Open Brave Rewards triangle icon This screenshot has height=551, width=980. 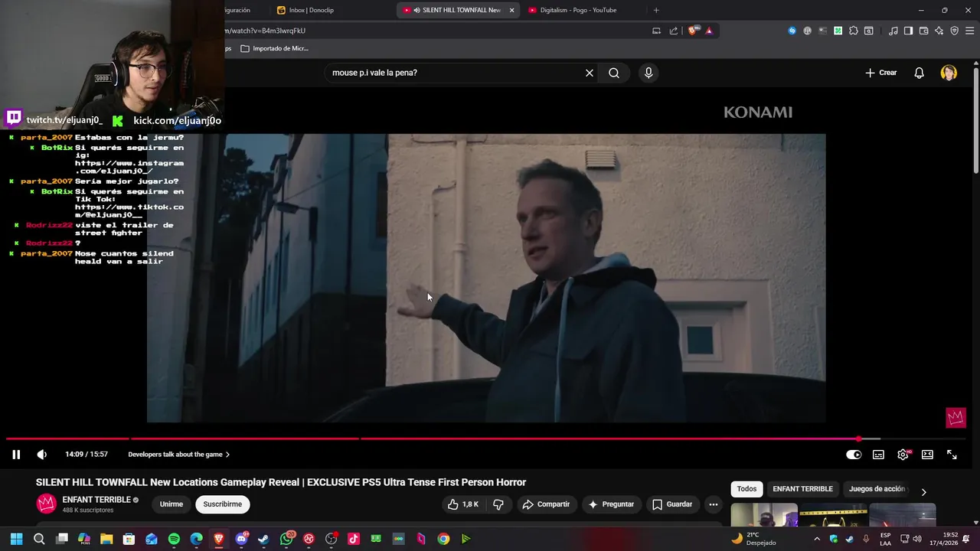tap(709, 31)
